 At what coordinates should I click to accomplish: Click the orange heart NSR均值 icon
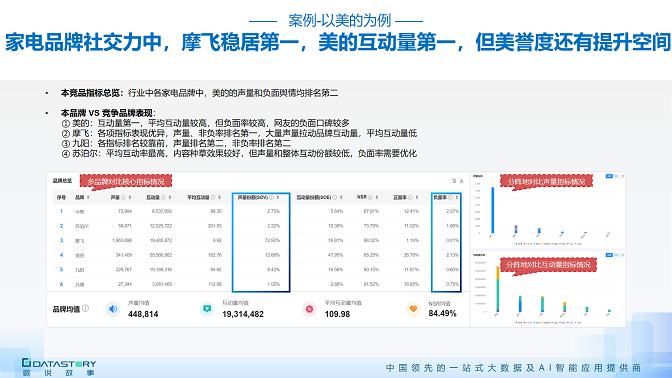[414, 309]
